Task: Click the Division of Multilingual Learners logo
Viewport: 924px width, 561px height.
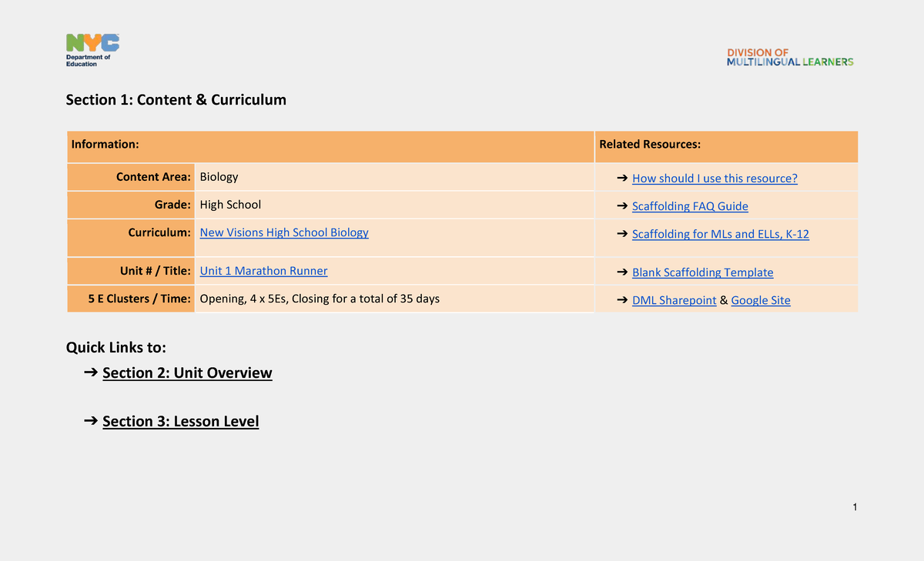Action: pos(790,58)
